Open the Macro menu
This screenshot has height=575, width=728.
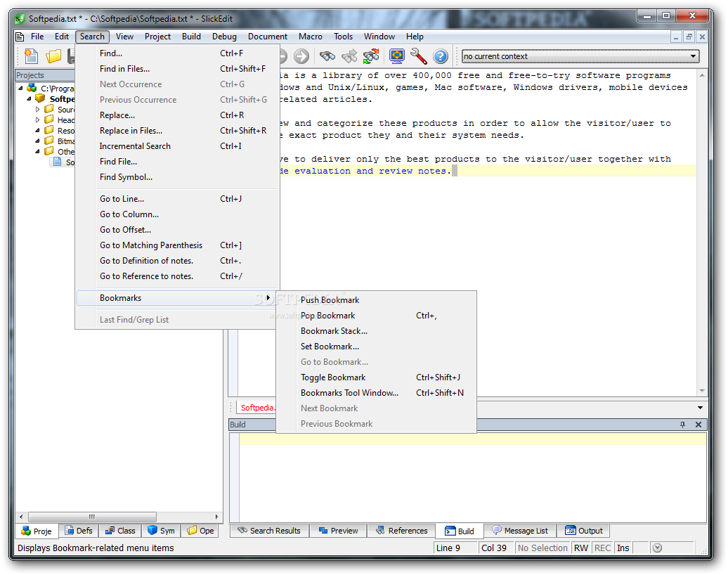coord(310,37)
